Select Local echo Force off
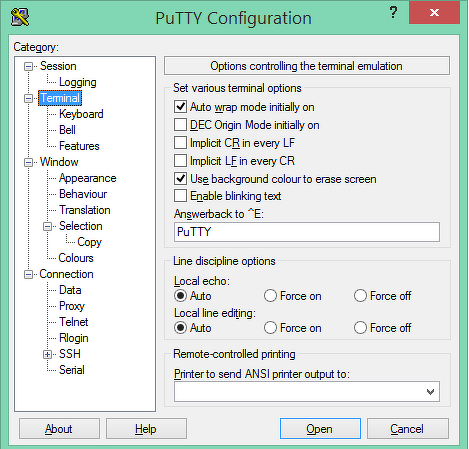Image resolution: width=469 pixels, height=449 pixels. tap(360, 296)
